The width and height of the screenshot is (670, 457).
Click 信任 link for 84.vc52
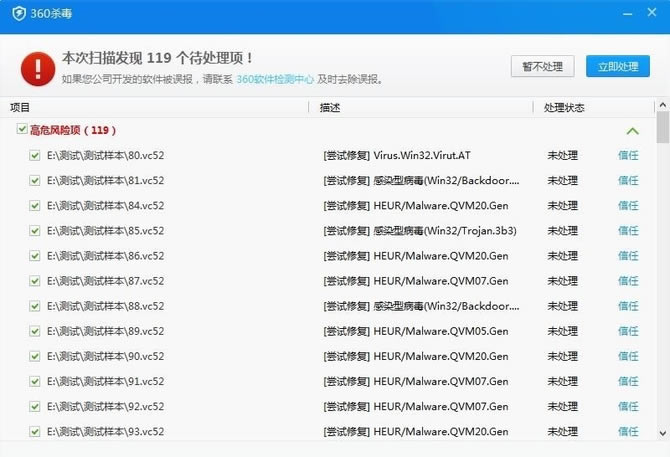[628, 206]
